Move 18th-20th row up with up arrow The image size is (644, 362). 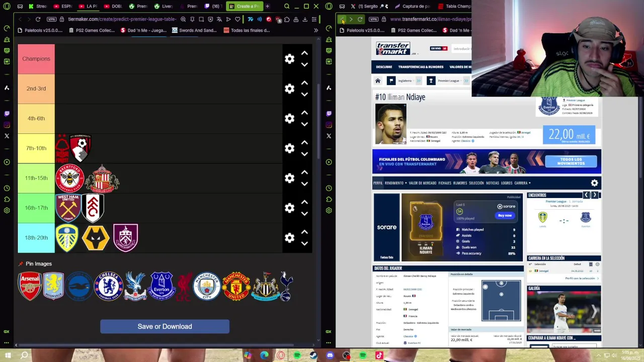[x=304, y=232]
